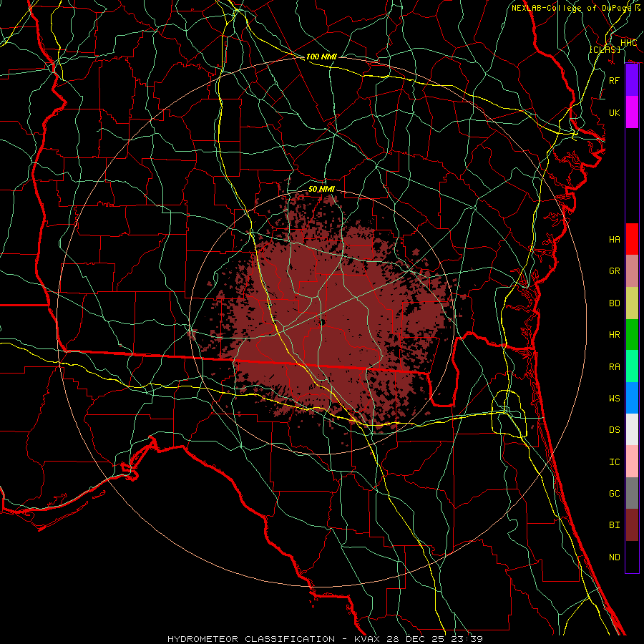Click the red HA legend swatch
Viewport: 644px width, 644px height.
(x=632, y=239)
